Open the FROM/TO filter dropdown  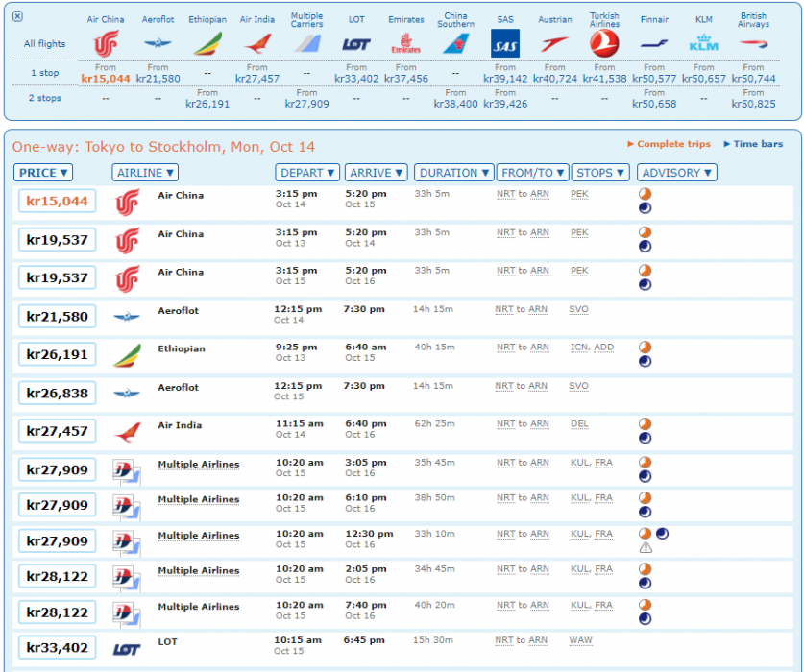coord(532,173)
